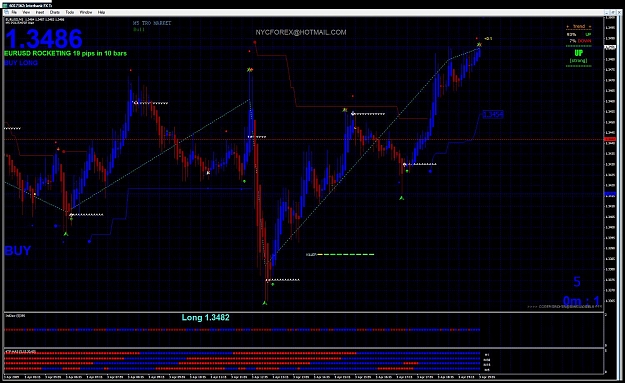Restore down the chart child window
Image resolution: width=625 pixels, height=383 pixels.
613,13
